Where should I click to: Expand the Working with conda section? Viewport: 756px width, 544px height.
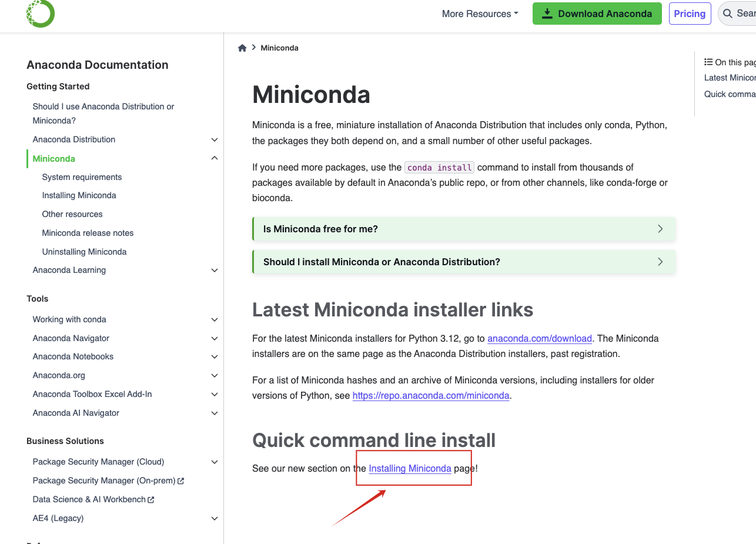tap(215, 319)
